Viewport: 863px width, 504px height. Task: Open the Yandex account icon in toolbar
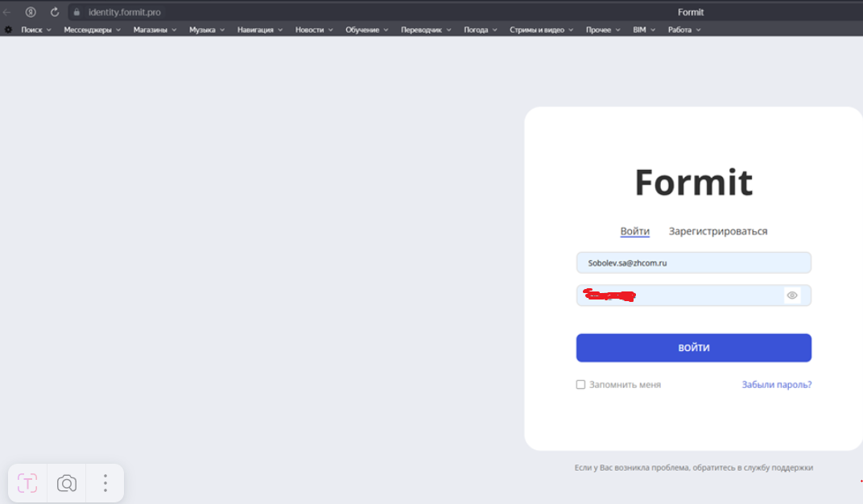[31, 12]
